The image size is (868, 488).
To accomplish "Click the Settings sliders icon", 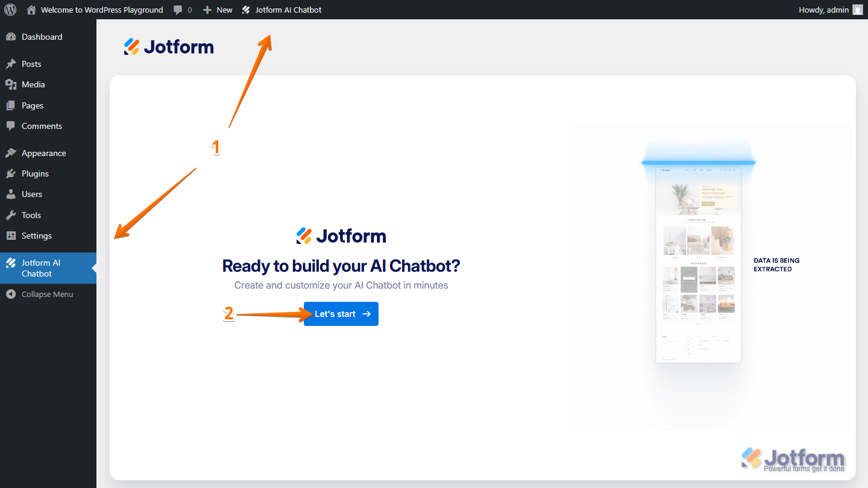I will click(11, 236).
